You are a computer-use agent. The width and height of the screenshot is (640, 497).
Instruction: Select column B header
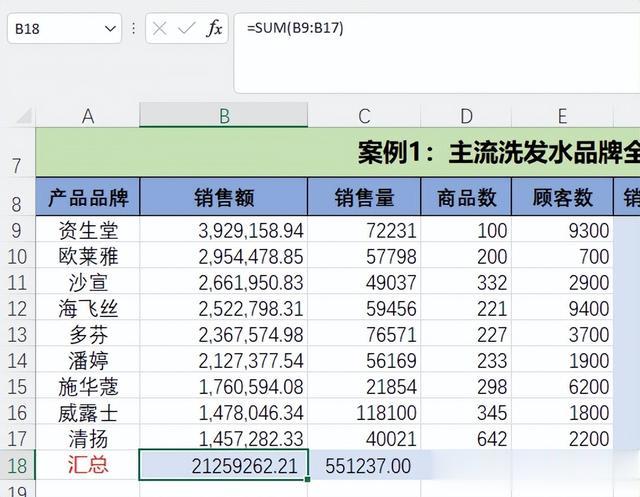click(224, 115)
